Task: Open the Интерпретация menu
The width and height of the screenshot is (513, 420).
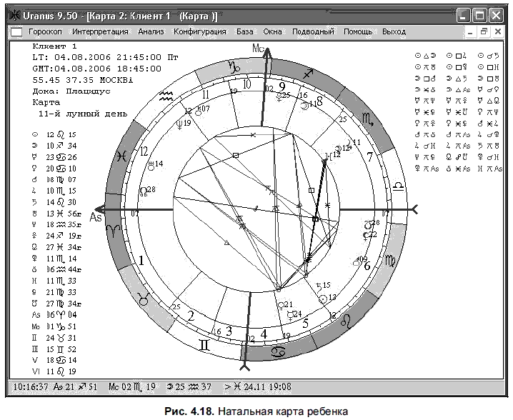Action: point(100,31)
